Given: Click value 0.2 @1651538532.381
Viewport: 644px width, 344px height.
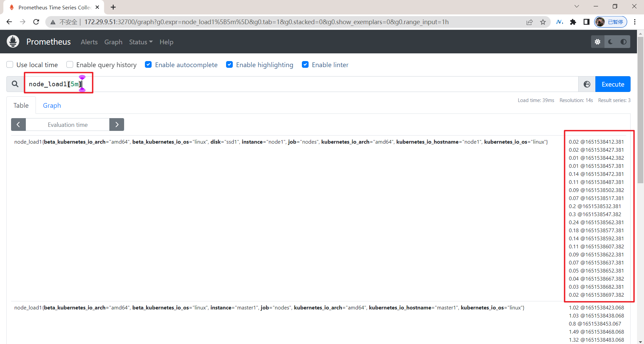Looking at the screenshot, I should (x=595, y=206).
